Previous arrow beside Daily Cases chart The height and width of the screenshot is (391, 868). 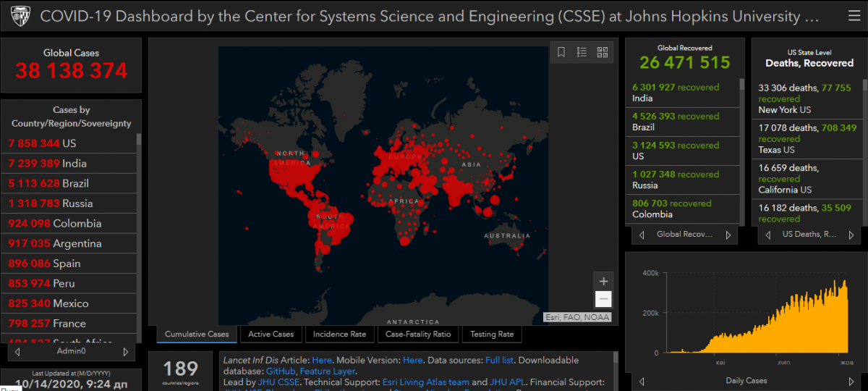pyautogui.click(x=642, y=380)
